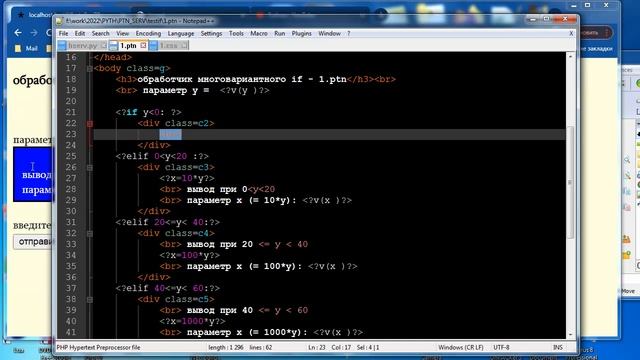Viewport: 640px width, 360px height.
Task: Click the 'Ln : 23' status bar entry
Action: pos(317,348)
